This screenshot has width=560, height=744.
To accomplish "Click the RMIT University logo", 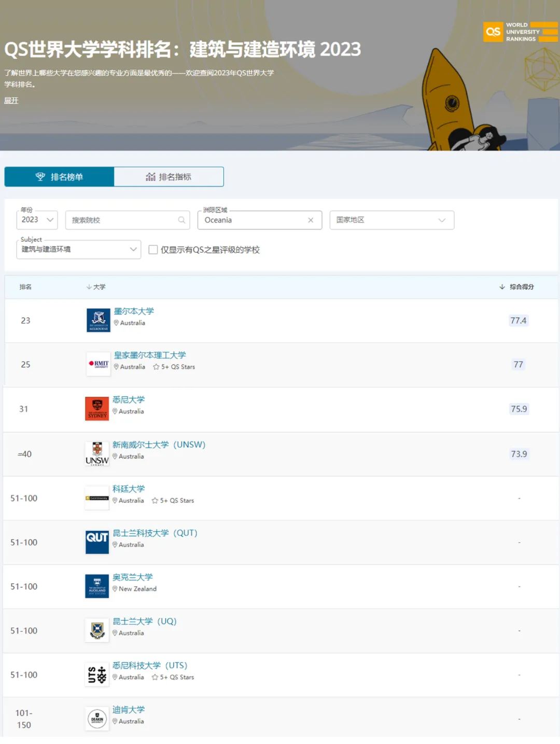I will [x=99, y=364].
